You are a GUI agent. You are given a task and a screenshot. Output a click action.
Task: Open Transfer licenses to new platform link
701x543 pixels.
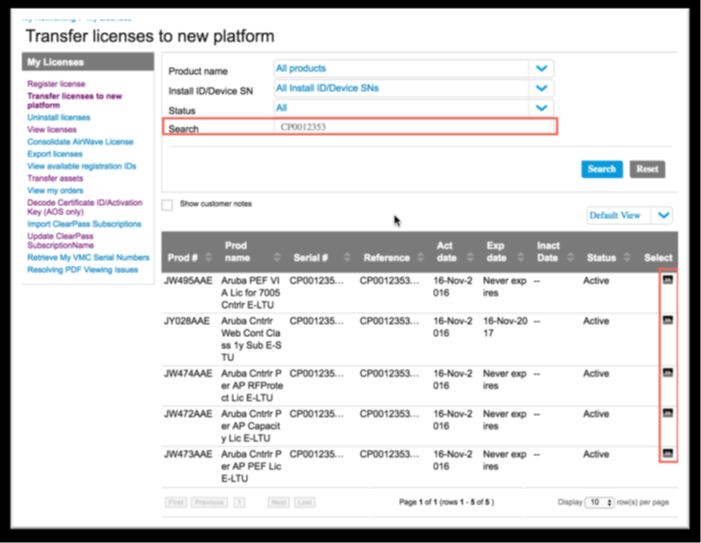coord(74,101)
